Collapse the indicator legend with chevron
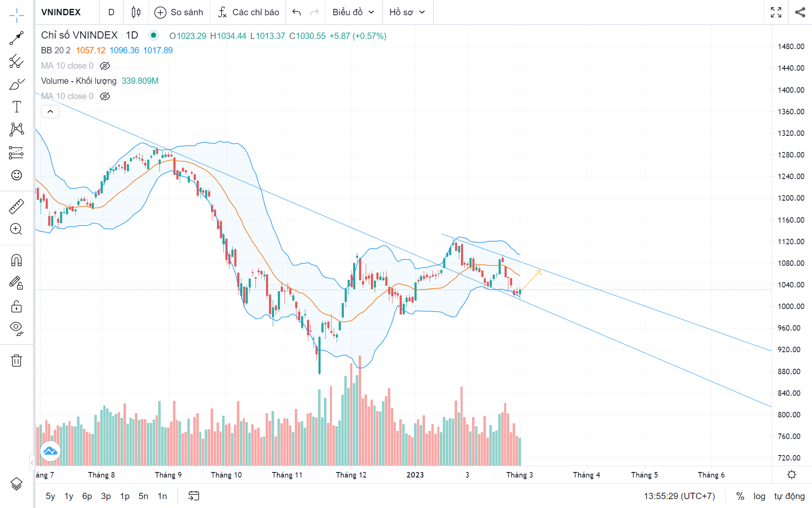The image size is (812, 508). pos(50,111)
